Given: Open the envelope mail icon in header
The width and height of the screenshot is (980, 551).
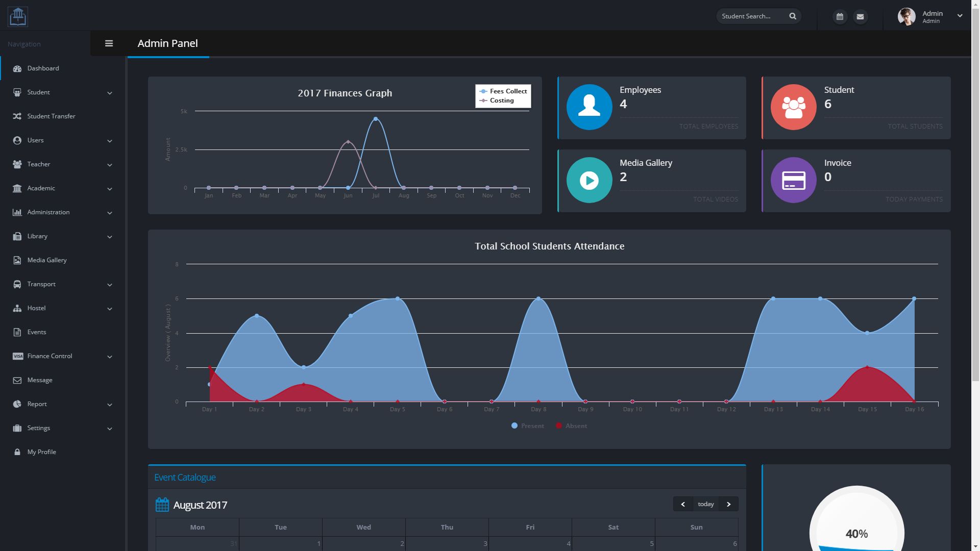Looking at the screenshot, I should click(860, 16).
